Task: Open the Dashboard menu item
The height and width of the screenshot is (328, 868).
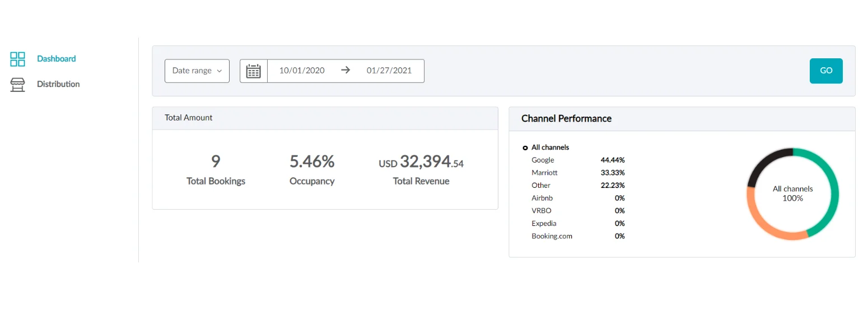Action: click(57, 59)
